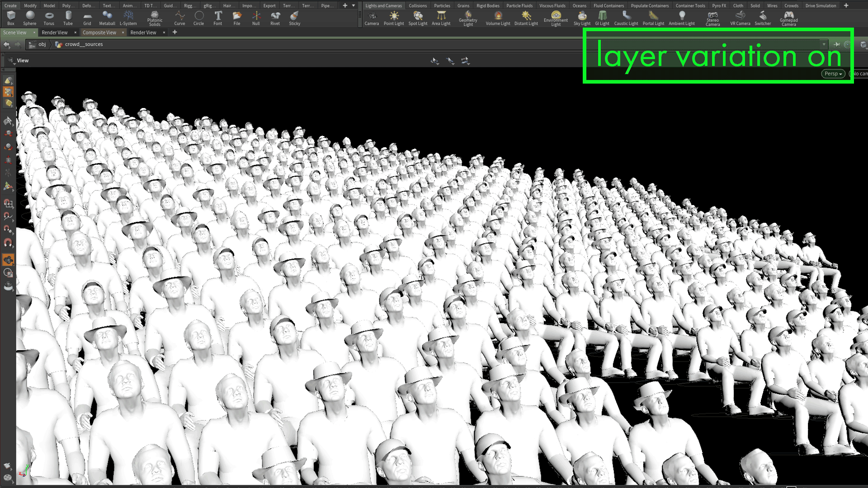
Task: Switch to the Composite View tab
Action: click(99, 33)
